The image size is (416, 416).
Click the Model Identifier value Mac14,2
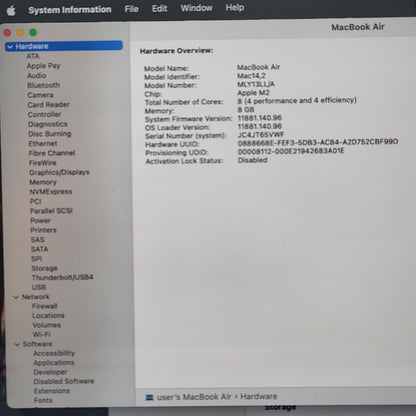[251, 76]
